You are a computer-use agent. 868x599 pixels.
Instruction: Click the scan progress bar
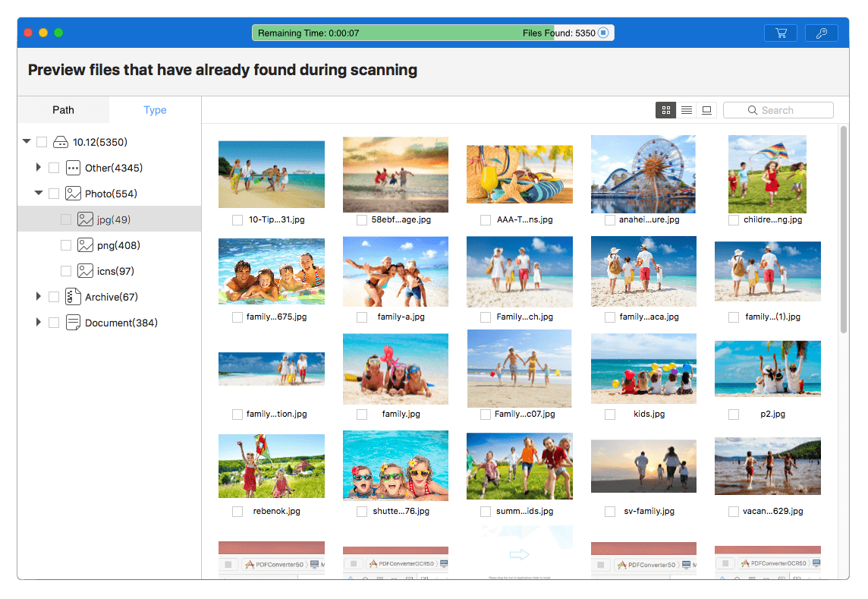click(x=433, y=33)
